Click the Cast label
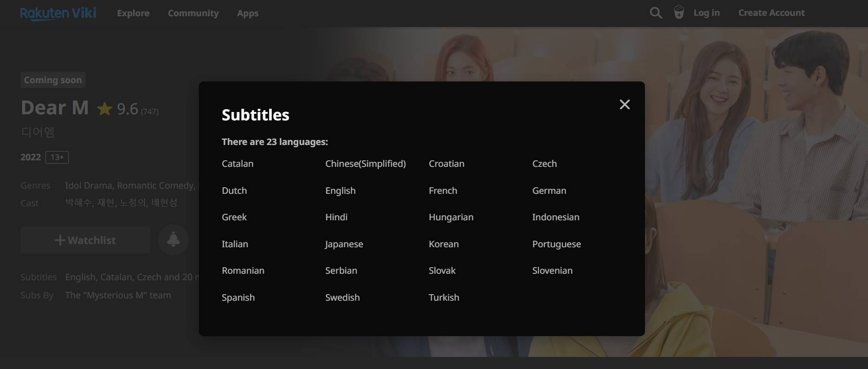The image size is (868, 369). pyautogui.click(x=30, y=203)
